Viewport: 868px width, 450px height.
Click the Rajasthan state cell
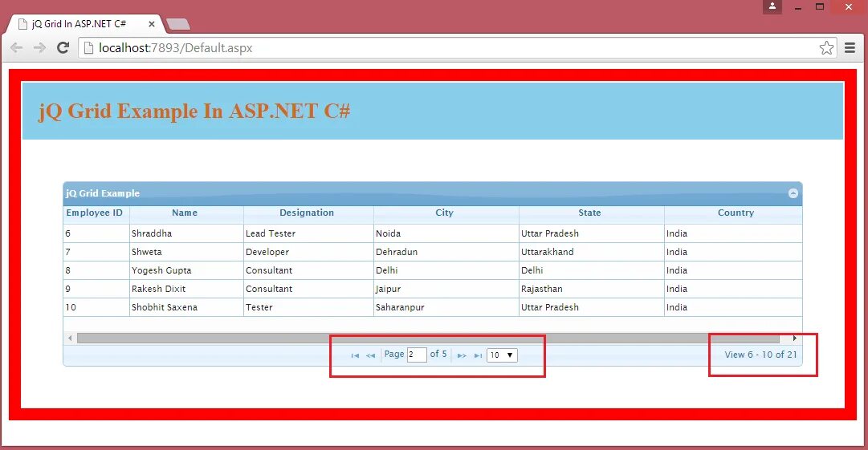click(591, 289)
